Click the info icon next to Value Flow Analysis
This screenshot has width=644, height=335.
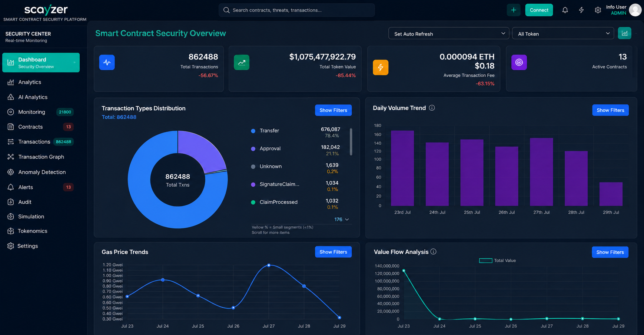click(434, 252)
